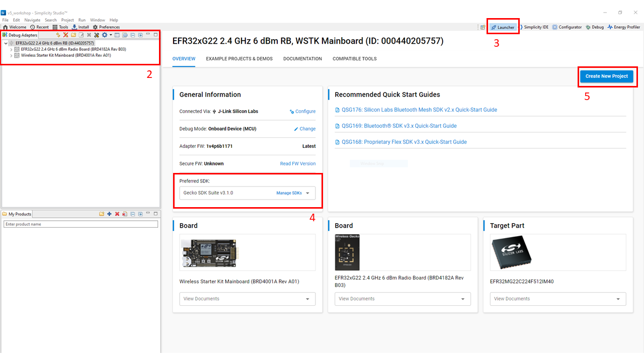Viewport: 644px width, 362px height.
Task: Expand the EFR32xG22 Radio Board BRD4182A node
Action: pyautogui.click(x=11, y=49)
